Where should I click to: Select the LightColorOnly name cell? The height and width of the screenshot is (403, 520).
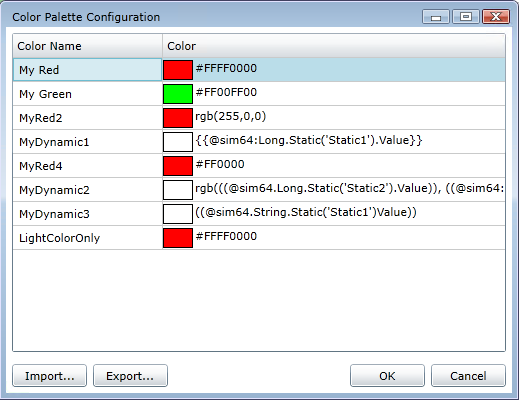88,238
